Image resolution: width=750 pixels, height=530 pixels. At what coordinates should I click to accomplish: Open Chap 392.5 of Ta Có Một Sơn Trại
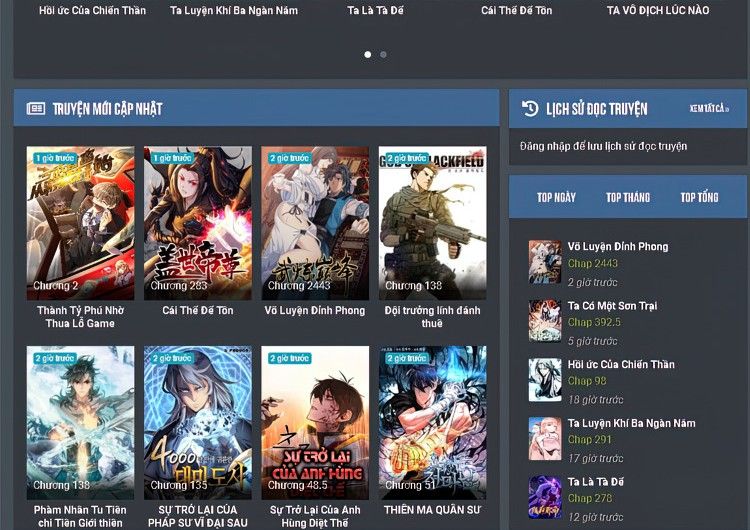coord(594,323)
